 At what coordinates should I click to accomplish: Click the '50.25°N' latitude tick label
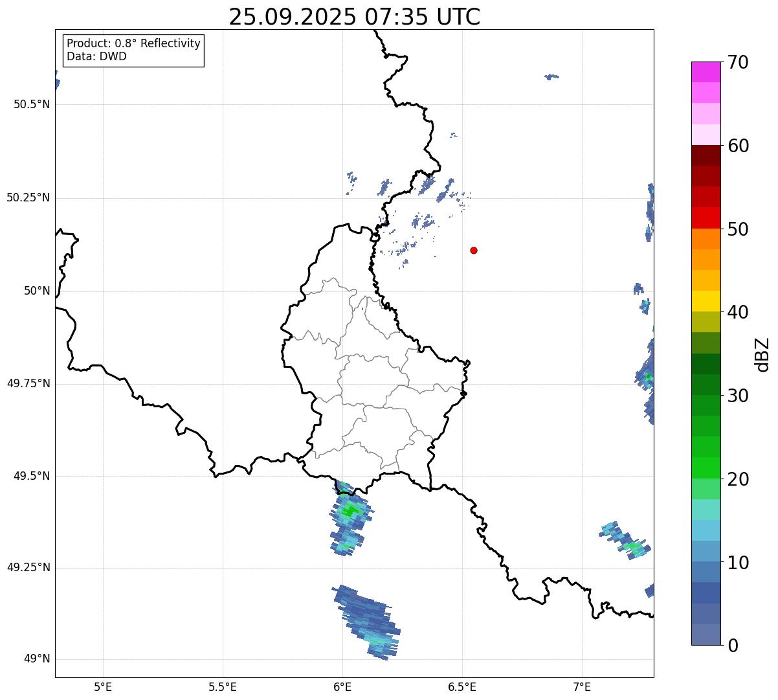28,198
